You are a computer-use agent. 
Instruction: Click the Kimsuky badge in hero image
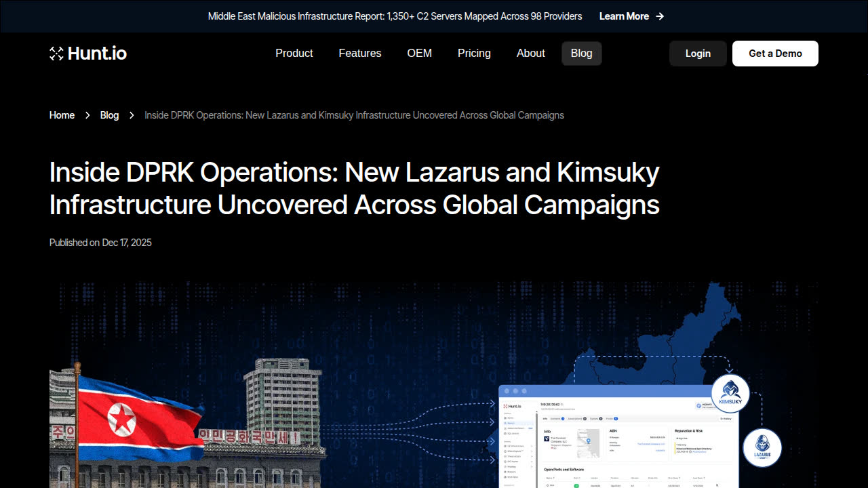pyautogui.click(x=730, y=394)
